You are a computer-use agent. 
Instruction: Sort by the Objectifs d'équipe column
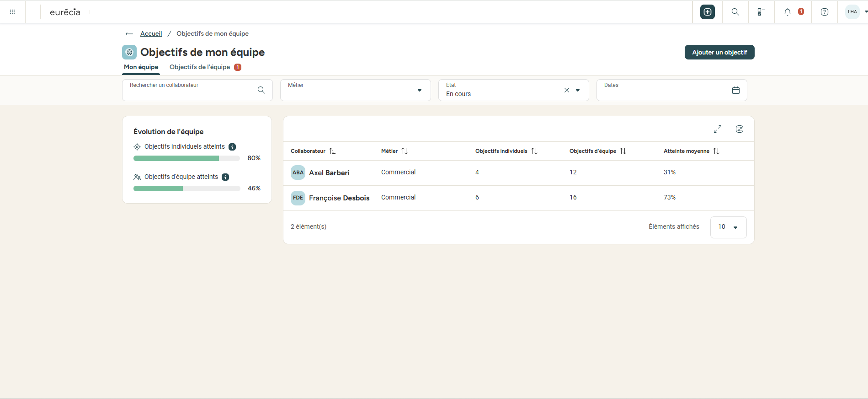click(x=598, y=151)
